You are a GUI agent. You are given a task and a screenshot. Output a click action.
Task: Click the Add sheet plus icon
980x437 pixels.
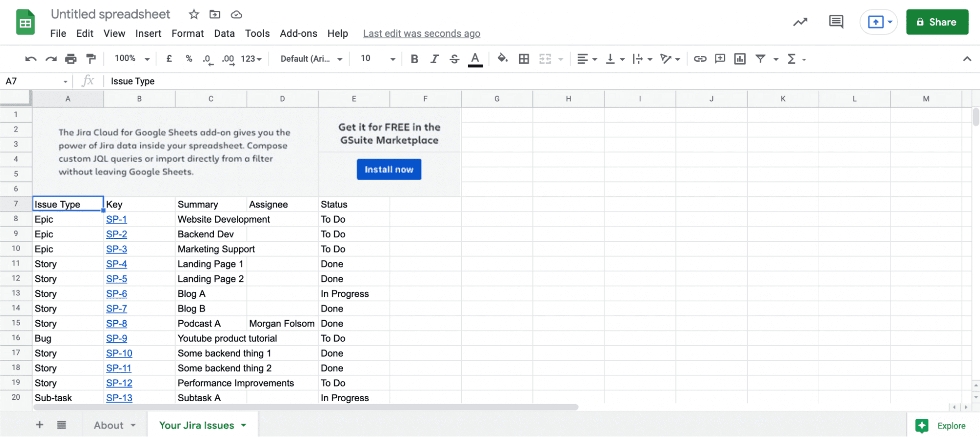click(40, 425)
